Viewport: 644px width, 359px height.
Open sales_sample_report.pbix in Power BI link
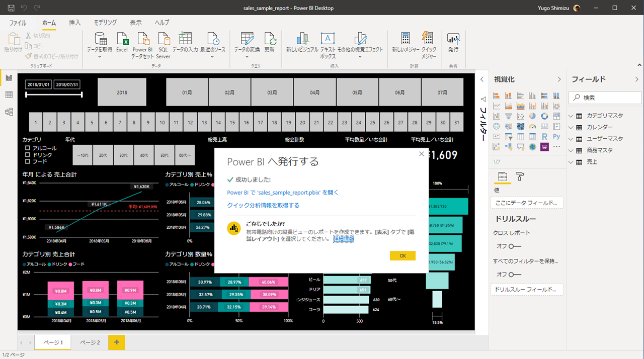283,193
